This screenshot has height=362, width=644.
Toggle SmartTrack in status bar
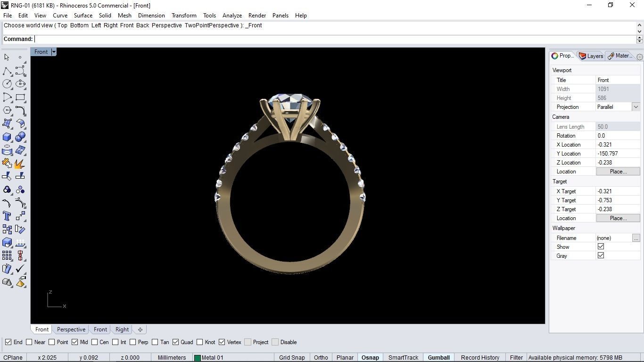pyautogui.click(x=403, y=357)
